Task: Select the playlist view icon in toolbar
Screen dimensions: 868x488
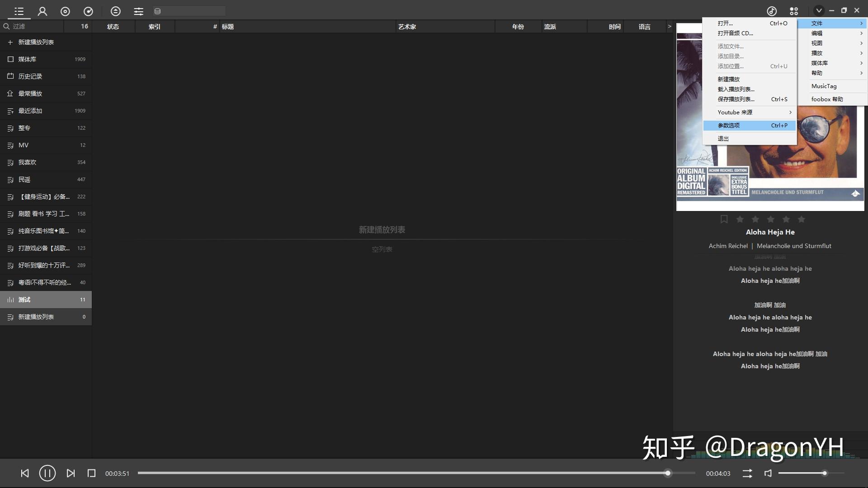Action: pyautogui.click(x=19, y=11)
